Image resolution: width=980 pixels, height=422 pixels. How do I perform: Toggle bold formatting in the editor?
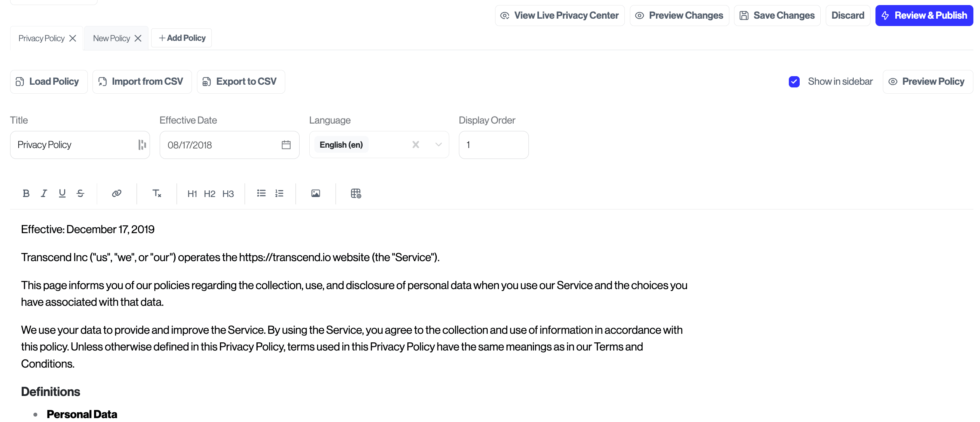(26, 194)
